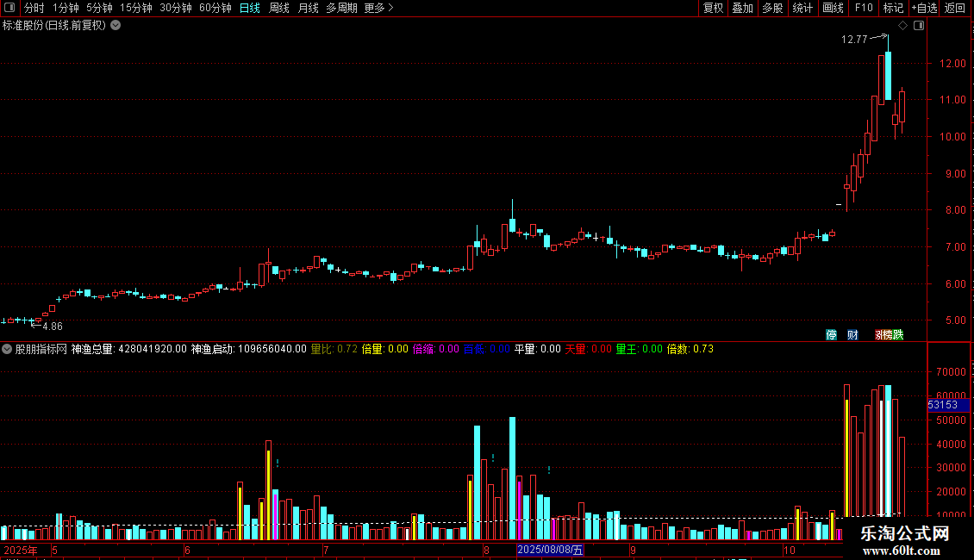The height and width of the screenshot is (560, 974).
Task: Open the stock title dropdown next to 标准股份
Action: [116, 26]
